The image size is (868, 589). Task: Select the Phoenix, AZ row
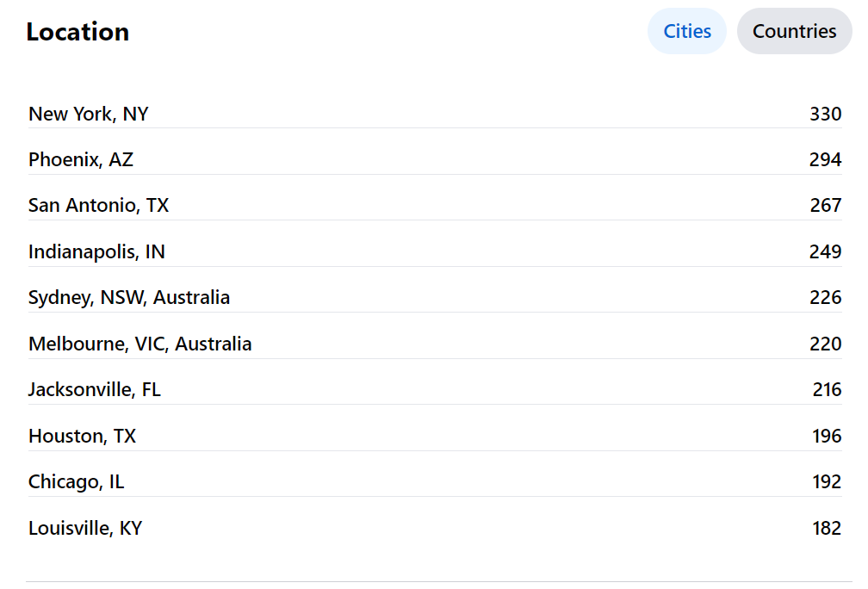(x=81, y=159)
